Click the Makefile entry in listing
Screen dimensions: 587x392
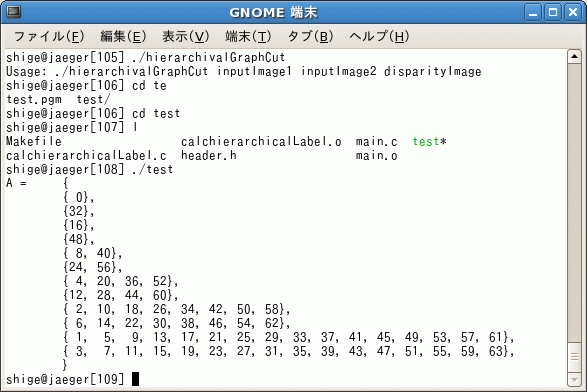click(34, 142)
